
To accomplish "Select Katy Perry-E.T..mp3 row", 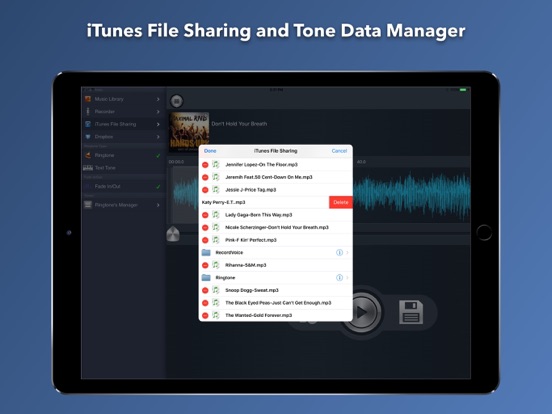I will [x=264, y=202].
